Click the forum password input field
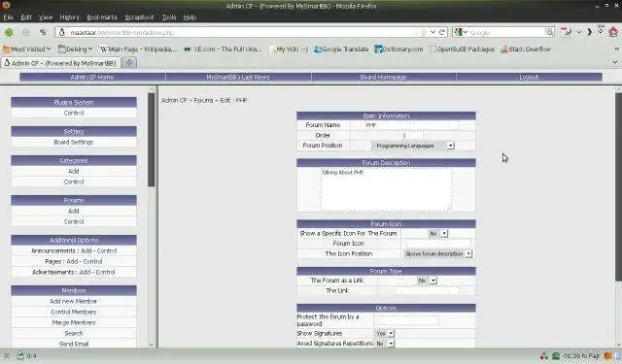 pos(406,319)
